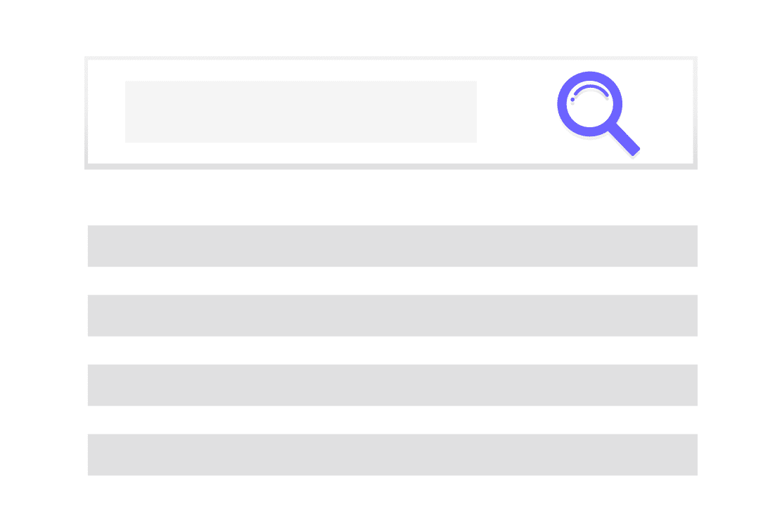Click the curved glare highlight inside the lens
Viewport: 782px width, 532px height.
[591, 90]
